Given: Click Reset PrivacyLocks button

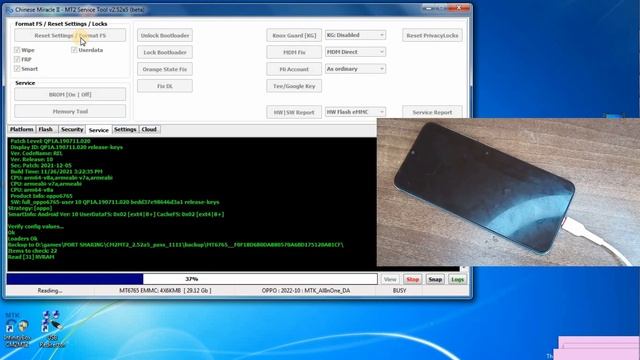Looking at the screenshot, I should click(x=432, y=36).
